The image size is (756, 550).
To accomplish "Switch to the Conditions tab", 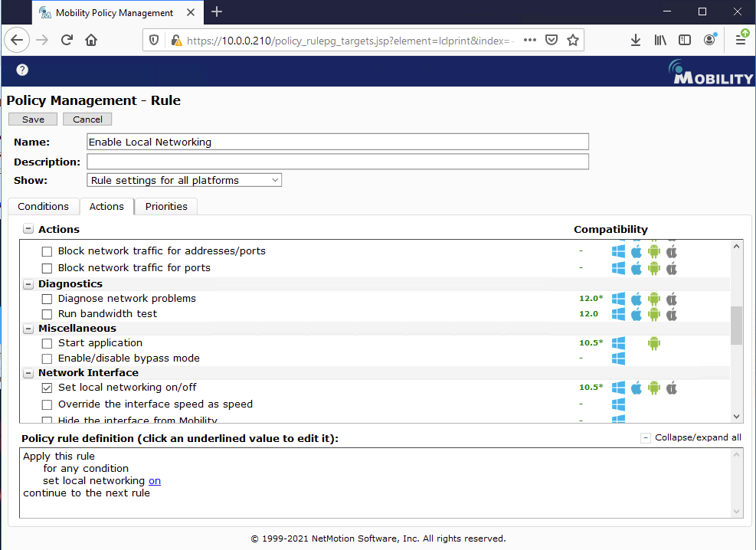I will tap(43, 206).
